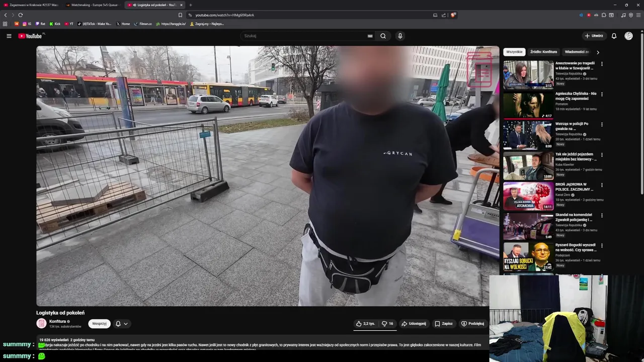This screenshot has height=362, width=644.
Task: Open YouTube hamburger guide menu
Action: pos(9,36)
